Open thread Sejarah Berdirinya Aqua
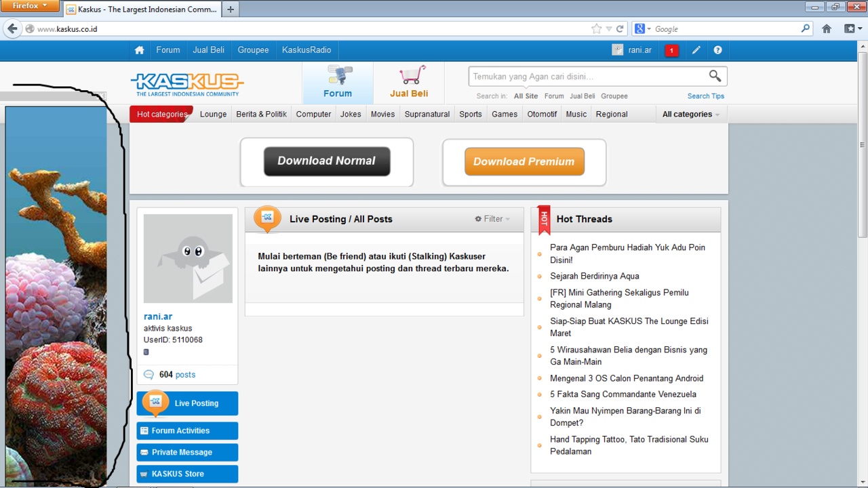The height and width of the screenshot is (488, 868). 595,276
